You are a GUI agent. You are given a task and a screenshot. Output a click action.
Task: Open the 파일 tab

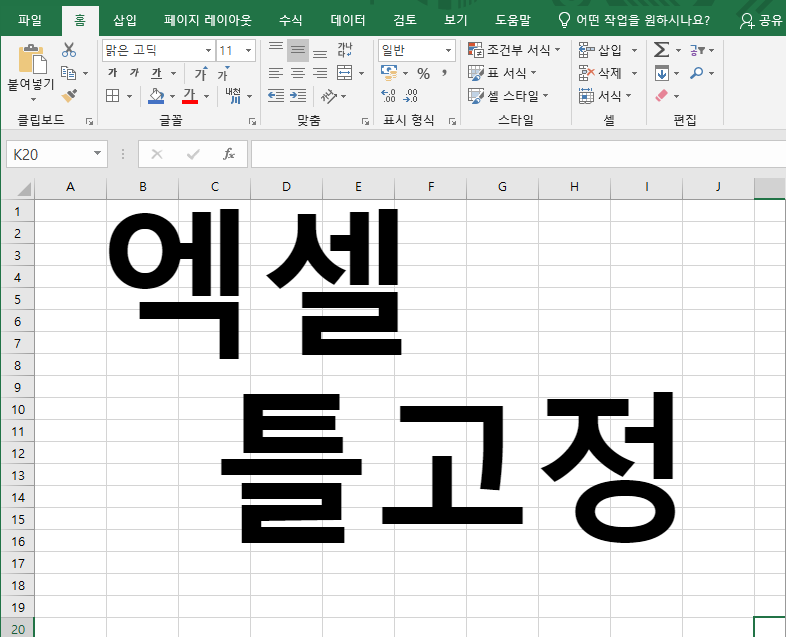30,20
